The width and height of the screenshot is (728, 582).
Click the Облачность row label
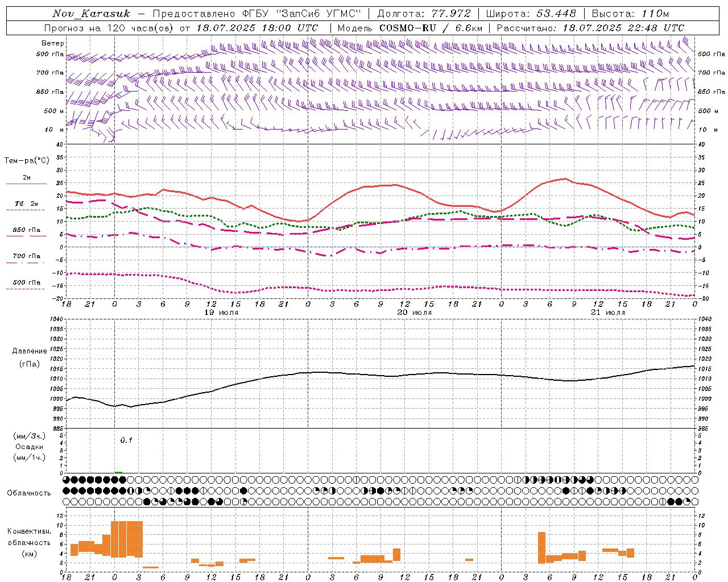pyautogui.click(x=29, y=493)
